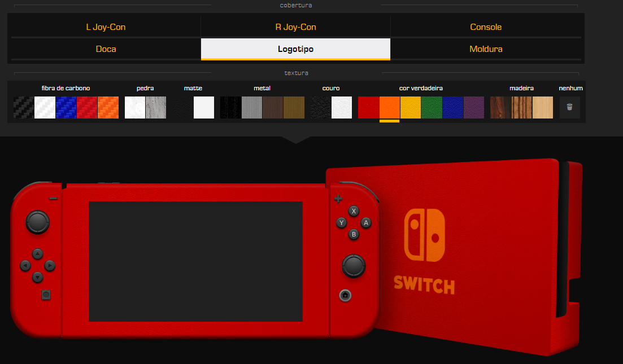Open the R Joy-Con coverage tab

tap(295, 27)
